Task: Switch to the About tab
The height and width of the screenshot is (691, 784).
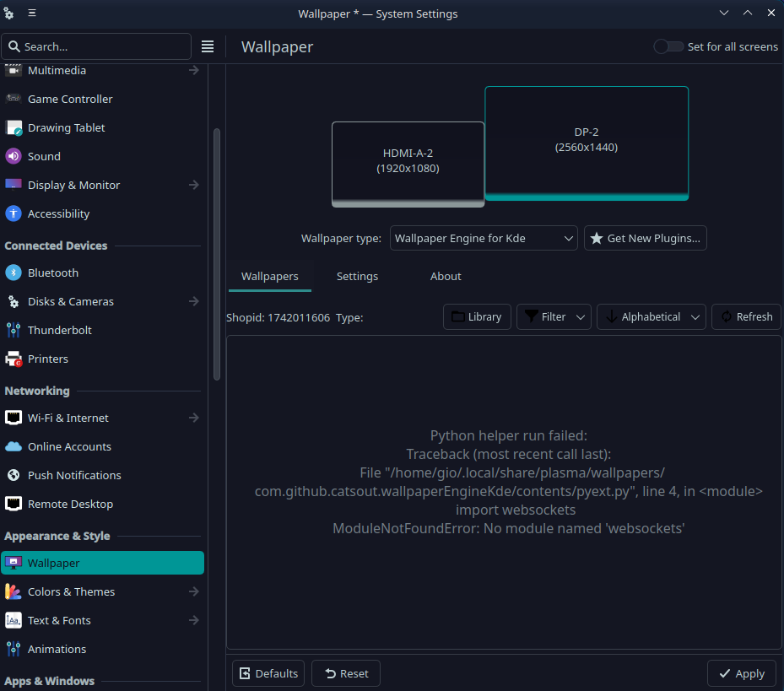Action: (446, 276)
